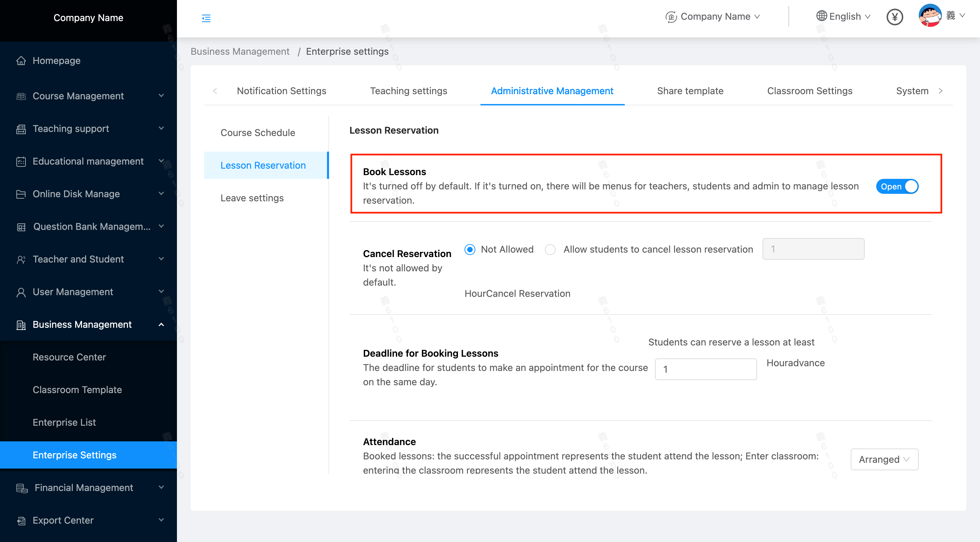
Task: Select the Not Allowed radio option
Action: 470,249
